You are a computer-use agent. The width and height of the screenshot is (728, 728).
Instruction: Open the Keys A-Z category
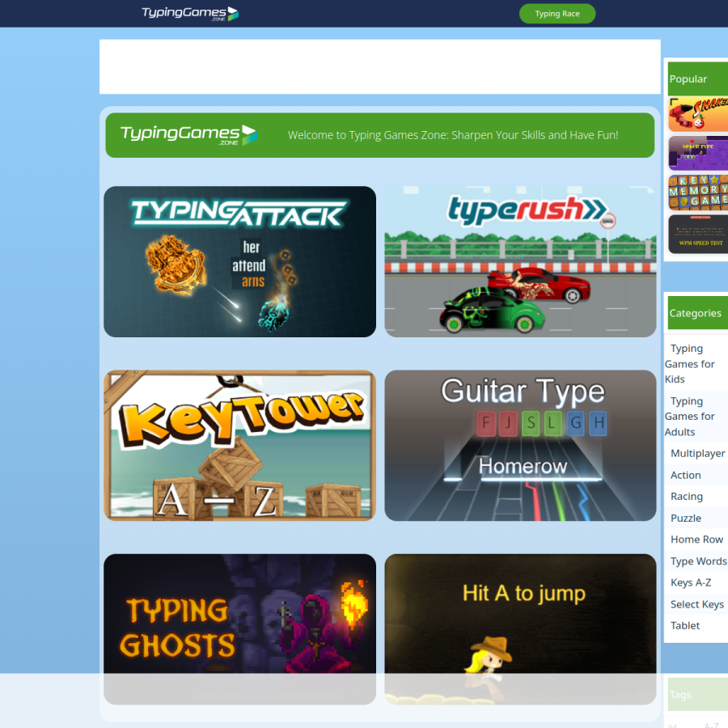[691, 582]
